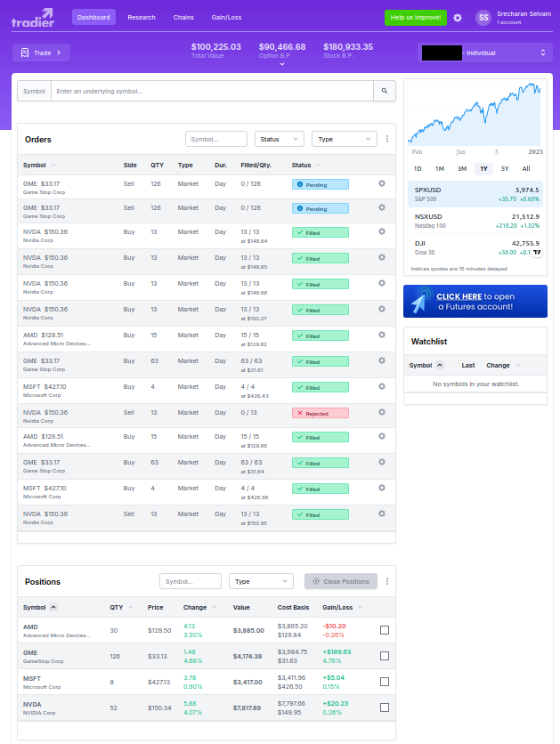Click the SS user avatar
Screen dimensions: 560x744
click(x=483, y=18)
